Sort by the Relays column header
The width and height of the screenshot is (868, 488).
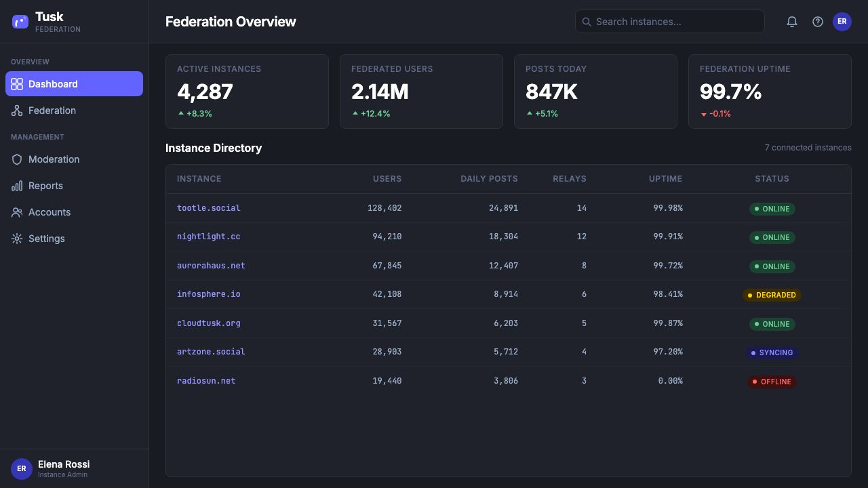point(570,179)
